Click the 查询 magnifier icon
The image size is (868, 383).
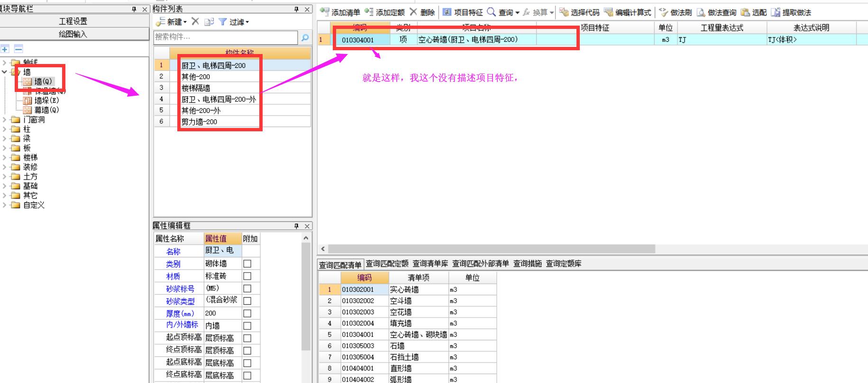492,12
